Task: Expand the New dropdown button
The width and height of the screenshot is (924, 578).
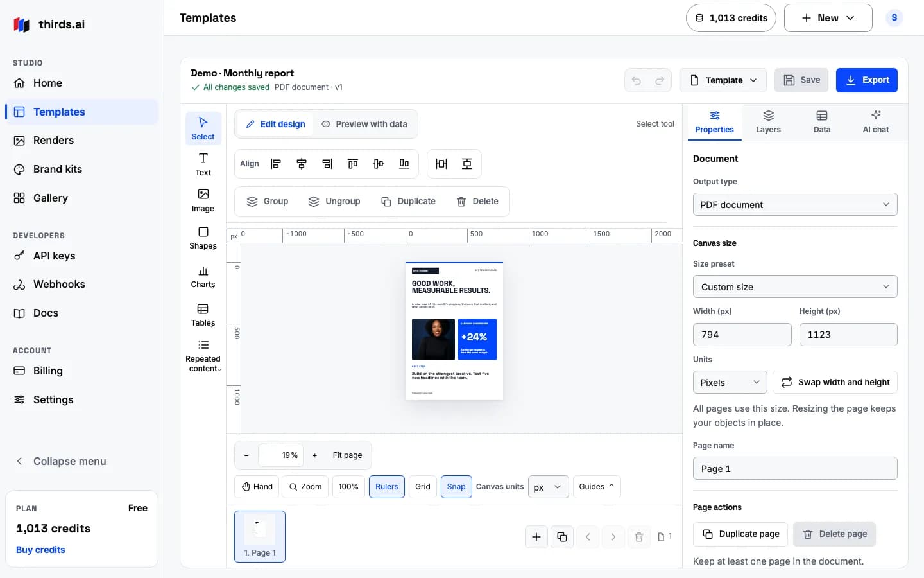Action: coord(828,18)
